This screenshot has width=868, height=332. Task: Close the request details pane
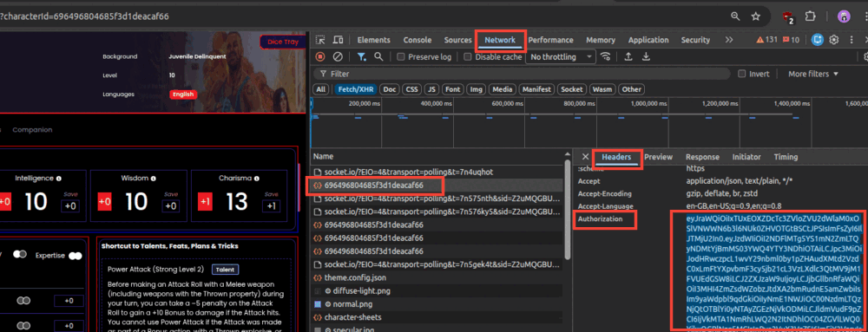pyautogui.click(x=585, y=157)
